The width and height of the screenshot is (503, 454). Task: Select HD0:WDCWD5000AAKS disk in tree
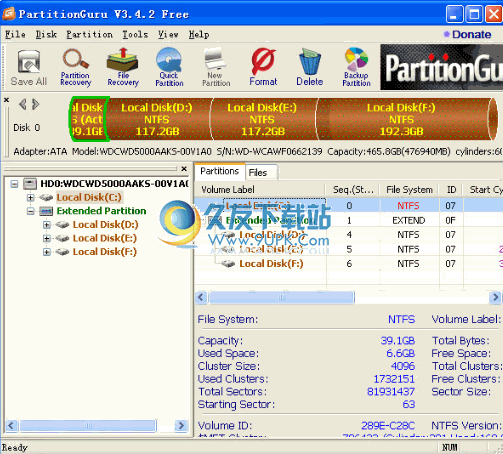(x=114, y=184)
